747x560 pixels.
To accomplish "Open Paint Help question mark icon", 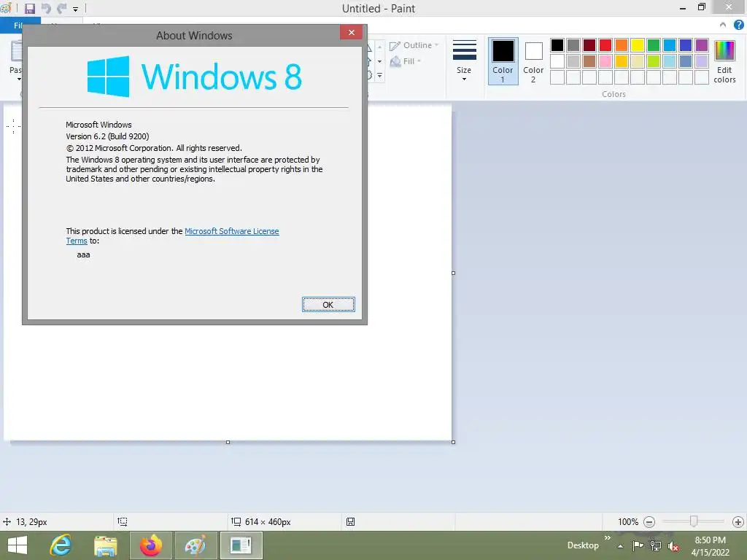I will pyautogui.click(x=738, y=25).
